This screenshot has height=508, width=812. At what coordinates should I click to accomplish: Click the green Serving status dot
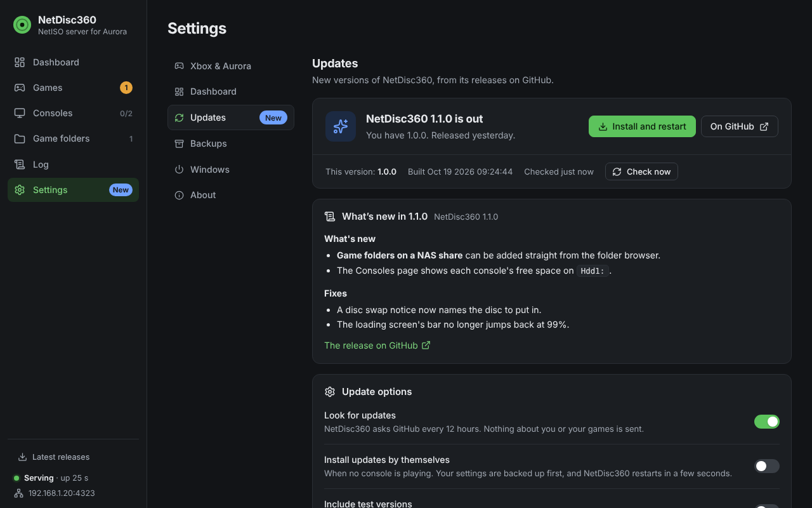[x=16, y=478]
